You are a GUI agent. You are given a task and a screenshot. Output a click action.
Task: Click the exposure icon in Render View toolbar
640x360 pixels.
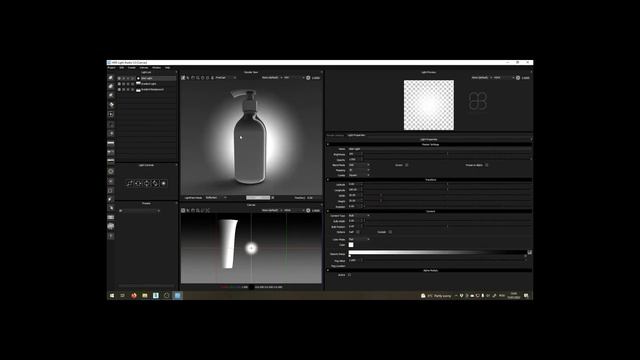coord(308,78)
